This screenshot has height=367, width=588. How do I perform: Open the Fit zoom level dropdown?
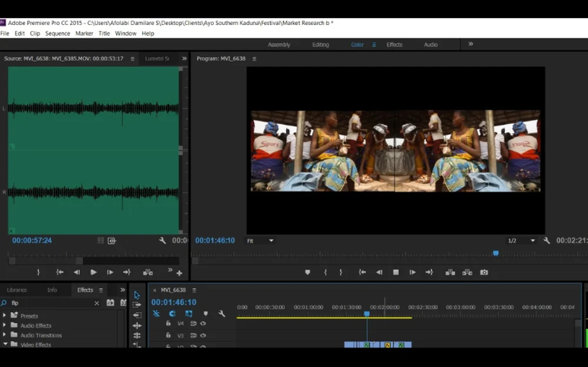click(260, 241)
